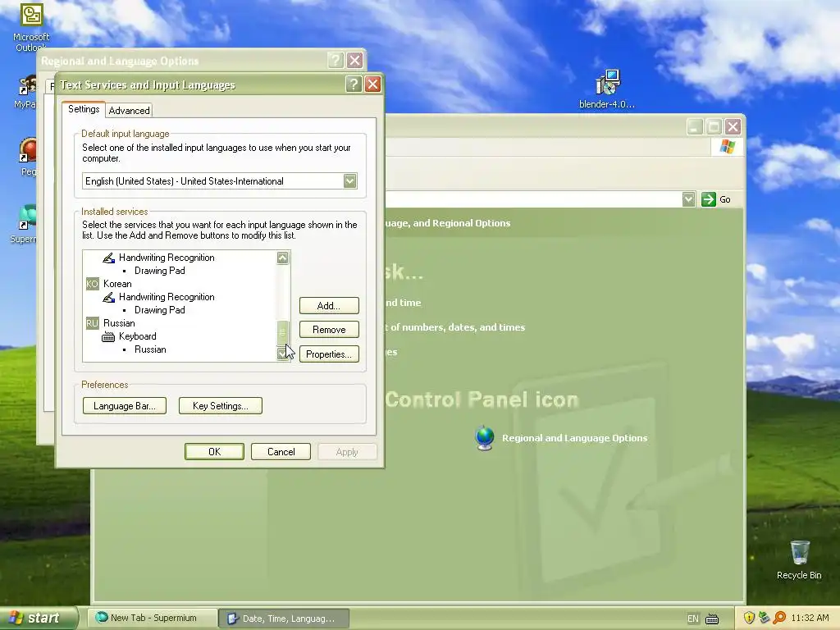
Task: Open the Start menu
Action: coord(38,618)
